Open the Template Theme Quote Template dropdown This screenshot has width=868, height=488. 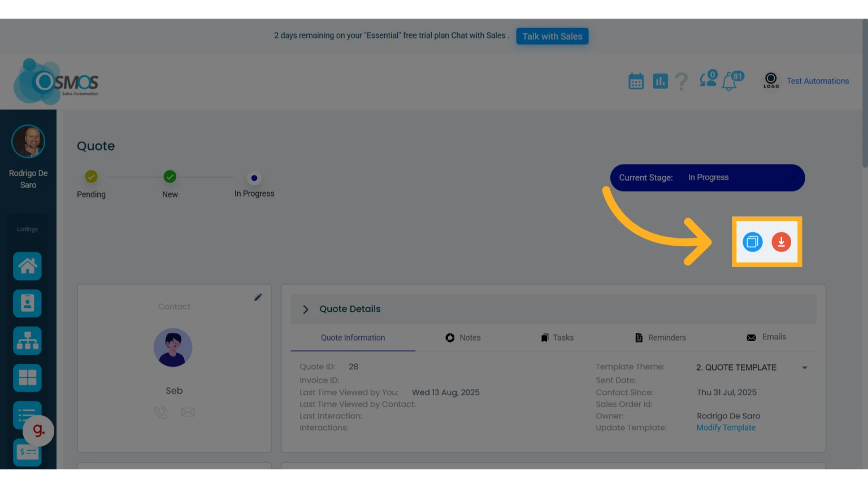(x=752, y=368)
